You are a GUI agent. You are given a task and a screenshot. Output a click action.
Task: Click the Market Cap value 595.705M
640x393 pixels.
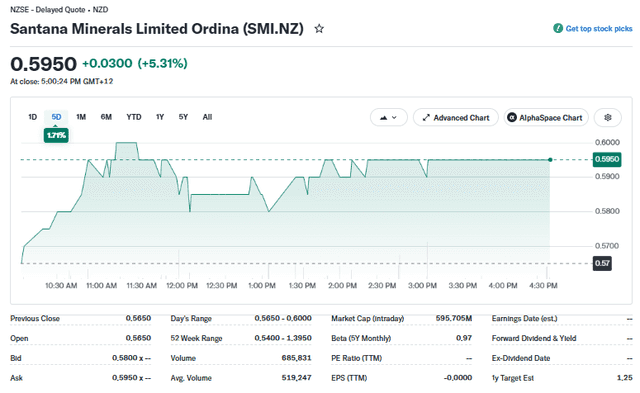click(454, 318)
